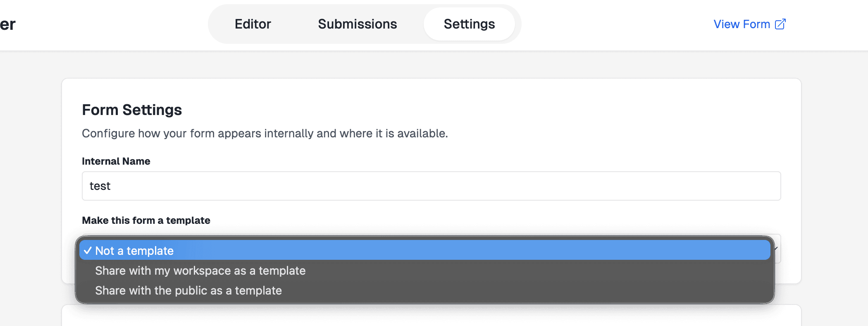Click the Form Settings description text
The width and height of the screenshot is (868, 326).
tap(265, 133)
